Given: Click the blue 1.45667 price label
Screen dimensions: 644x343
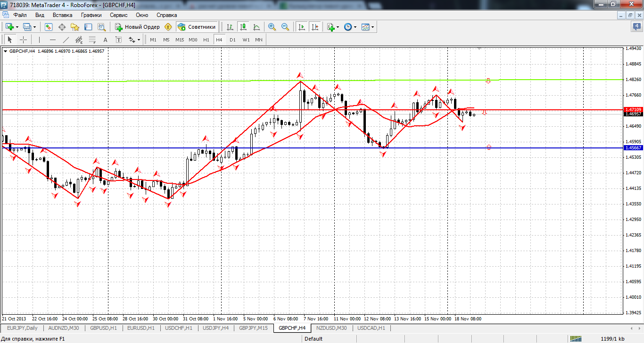Looking at the screenshot, I should pyautogui.click(x=632, y=147).
